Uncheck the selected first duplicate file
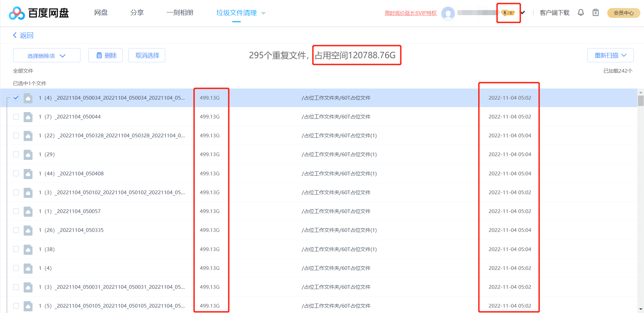The height and width of the screenshot is (313, 644). pyautogui.click(x=16, y=98)
